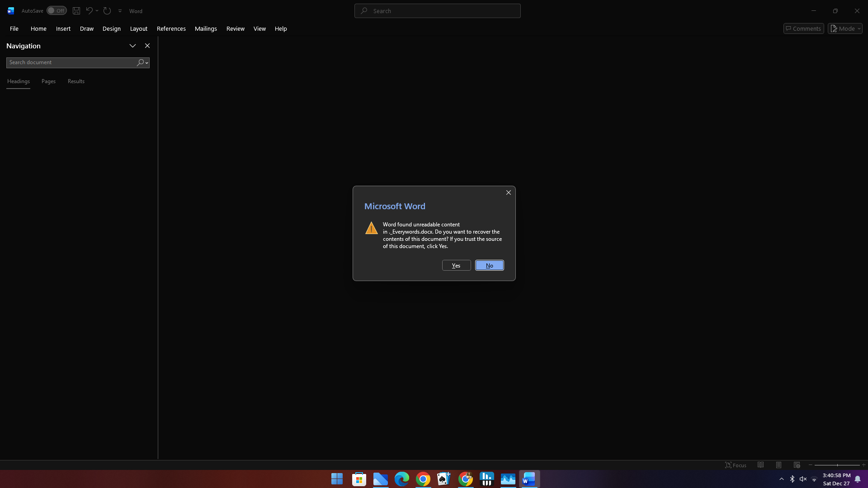Switch to Read Mode in status bar

coord(761,465)
